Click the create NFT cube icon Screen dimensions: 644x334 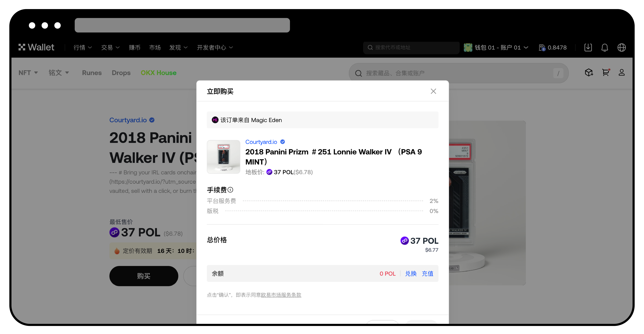pyautogui.click(x=589, y=73)
